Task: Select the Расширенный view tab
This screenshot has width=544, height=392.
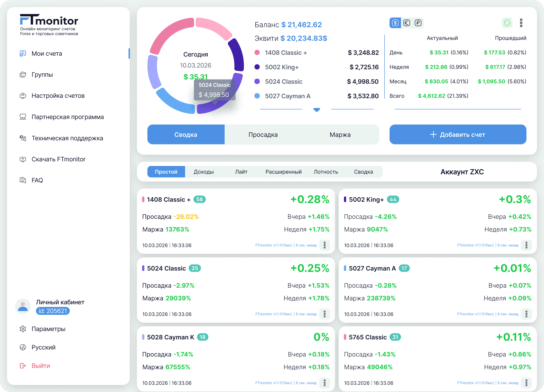Action: 283,172
